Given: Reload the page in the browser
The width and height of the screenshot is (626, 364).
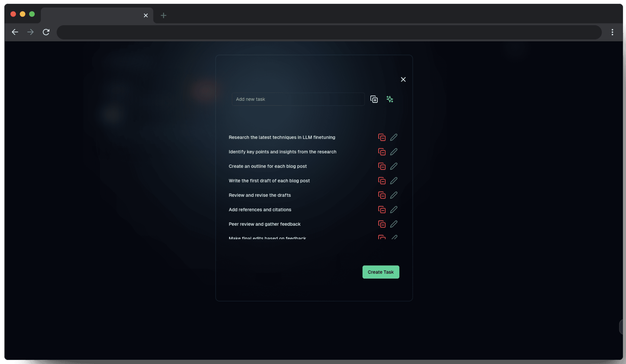Looking at the screenshot, I should pyautogui.click(x=46, y=32).
